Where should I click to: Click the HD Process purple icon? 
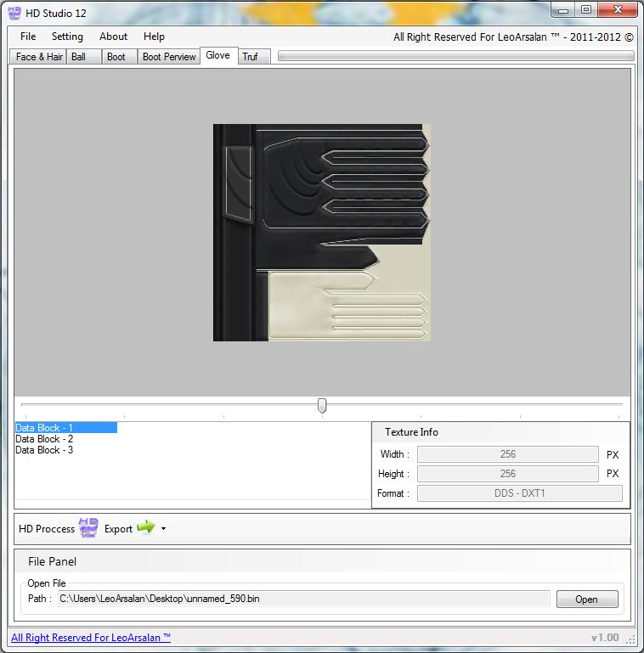pyautogui.click(x=88, y=528)
